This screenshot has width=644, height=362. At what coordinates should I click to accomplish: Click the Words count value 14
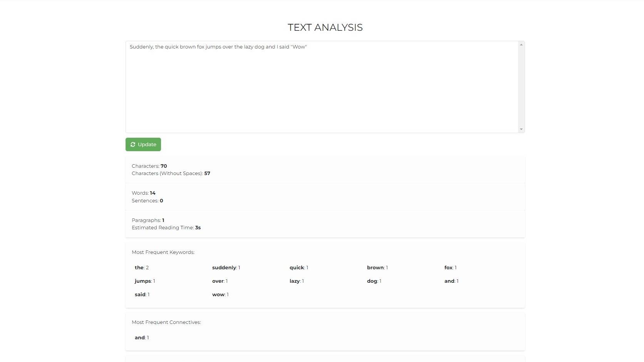pos(153,193)
